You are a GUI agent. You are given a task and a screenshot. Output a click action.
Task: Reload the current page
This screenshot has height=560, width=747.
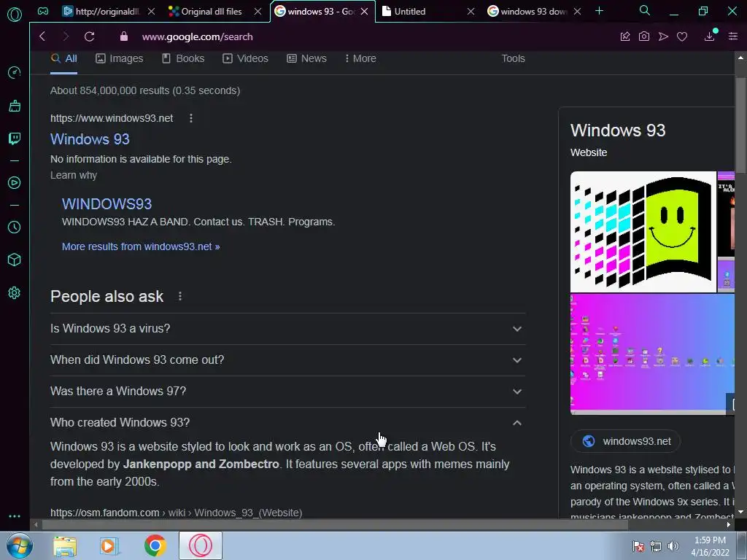[90, 36]
